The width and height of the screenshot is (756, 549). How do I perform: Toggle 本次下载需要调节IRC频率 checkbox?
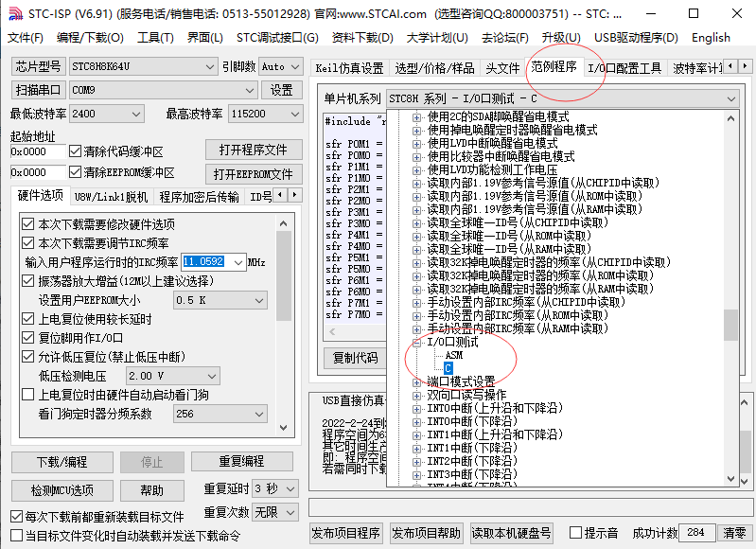point(28,243)
